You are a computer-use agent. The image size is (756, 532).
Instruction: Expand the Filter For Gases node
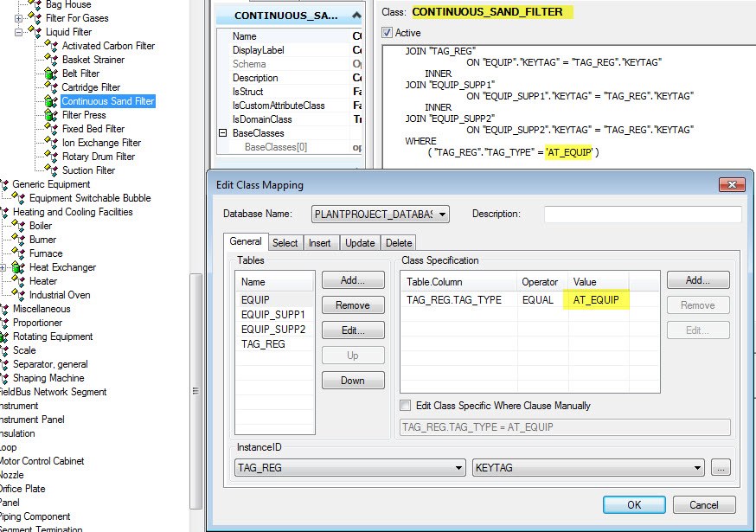coord(18,18)
